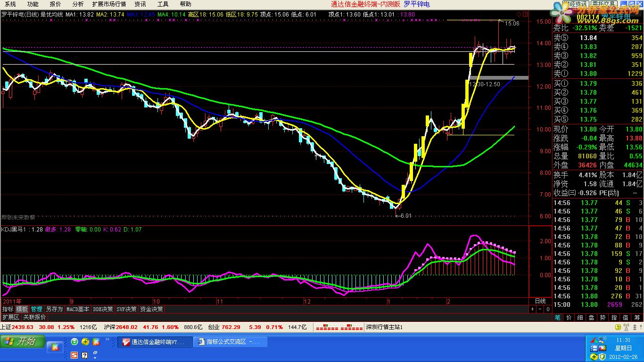
Task: Click the 15:00 trade entry row
Action: pyautogui.click(x=598, y=304)
